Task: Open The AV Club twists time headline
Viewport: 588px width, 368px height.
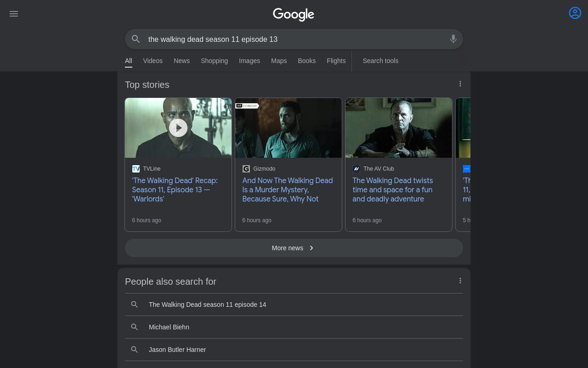Action: [393, 190]
